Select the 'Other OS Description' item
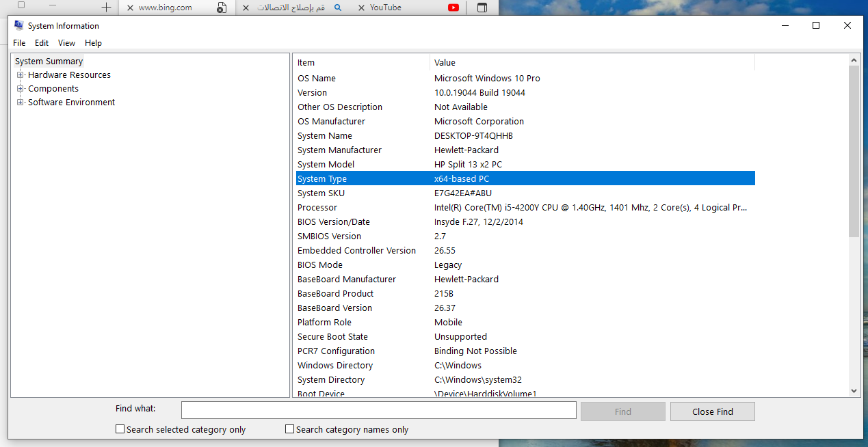 click(x=340, y=107)
